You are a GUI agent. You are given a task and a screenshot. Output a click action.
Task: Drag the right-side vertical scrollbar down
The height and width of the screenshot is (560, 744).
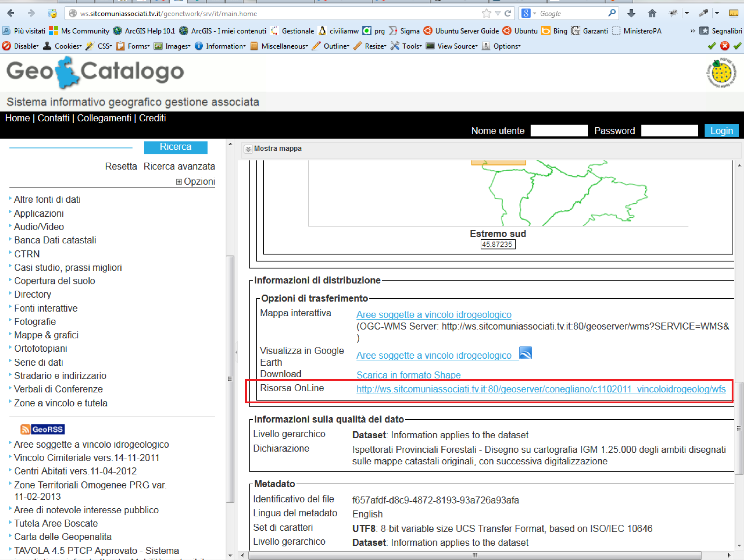pyautogui.click(x=739, y=416)
